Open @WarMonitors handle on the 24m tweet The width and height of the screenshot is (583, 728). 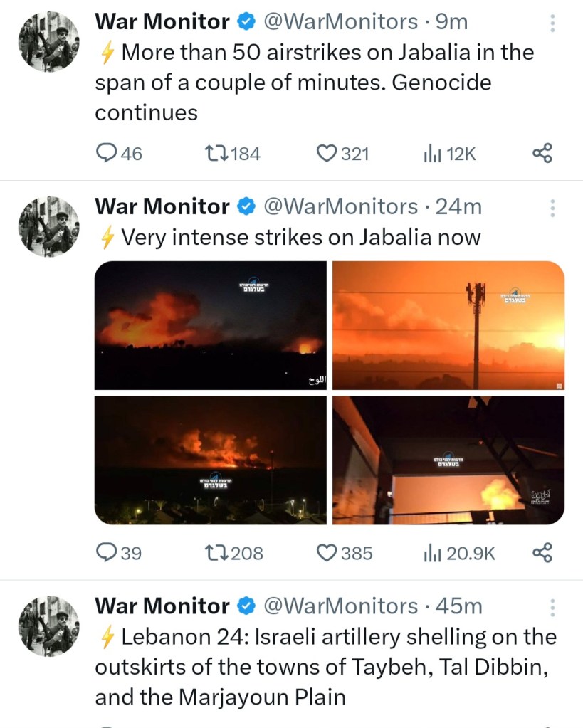pyautogui.click(x=340, y=207)
